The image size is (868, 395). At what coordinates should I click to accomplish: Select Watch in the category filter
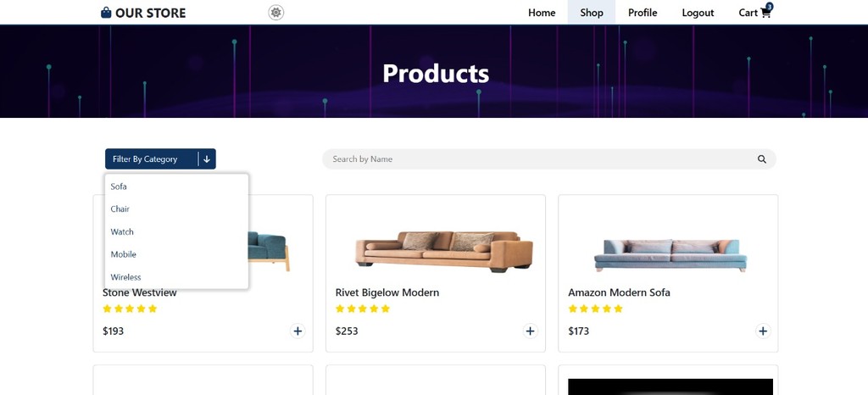coord(122,232)
